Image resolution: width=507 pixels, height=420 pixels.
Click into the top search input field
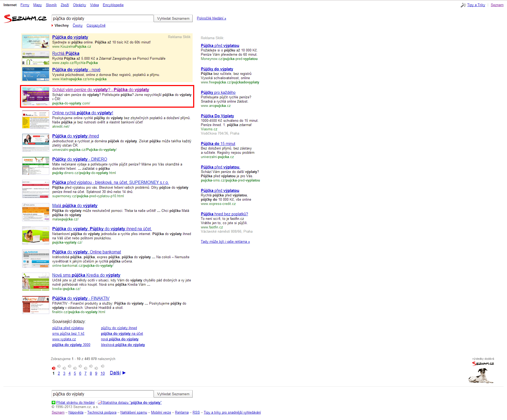pos(103,18)
